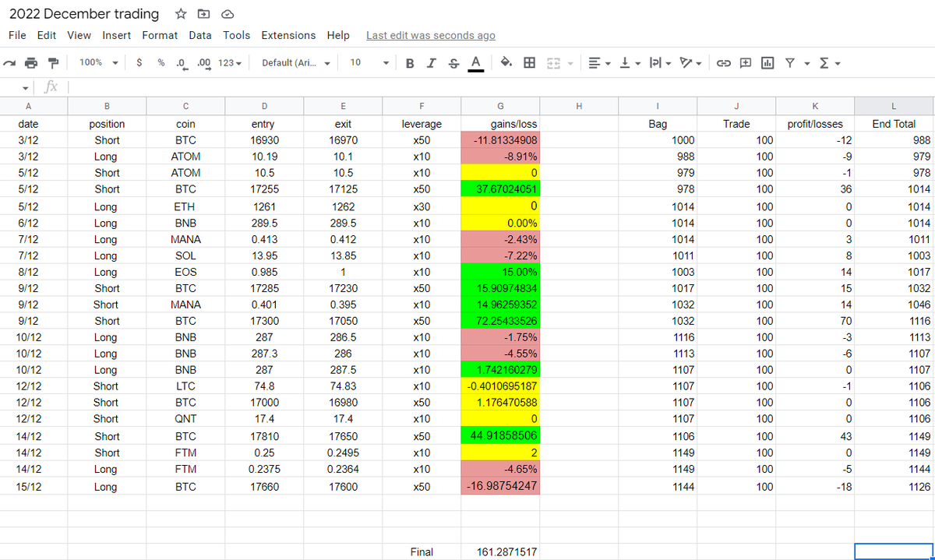Open text rotation dropdown
This screenshot has width=935, height=560.
click(690, 62)
